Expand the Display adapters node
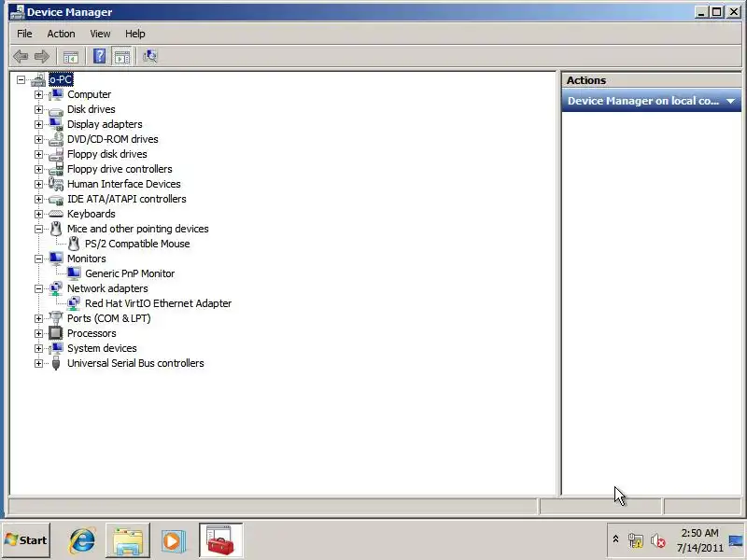 pos(38,124)
